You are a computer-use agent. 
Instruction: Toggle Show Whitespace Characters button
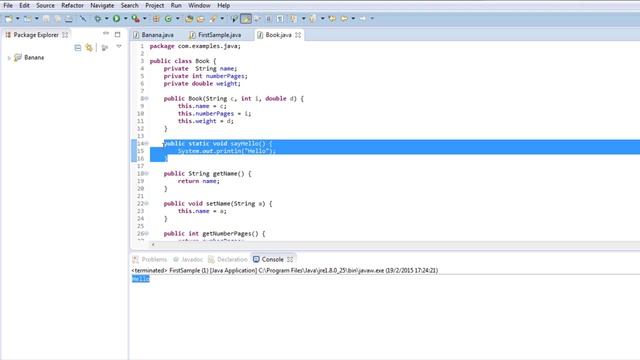click(280, 19)
